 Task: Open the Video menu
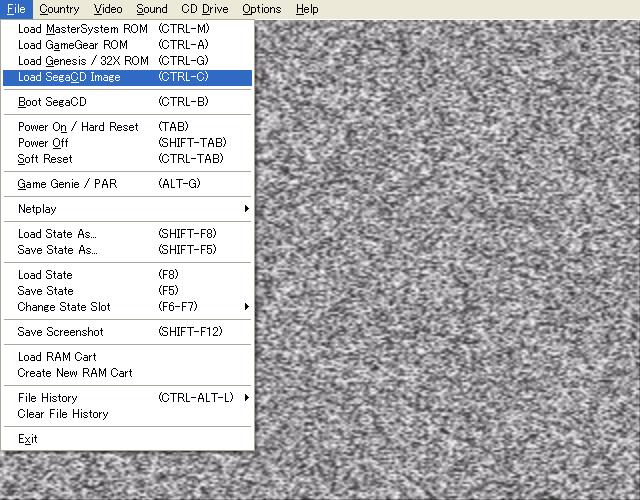click(108, 9)
